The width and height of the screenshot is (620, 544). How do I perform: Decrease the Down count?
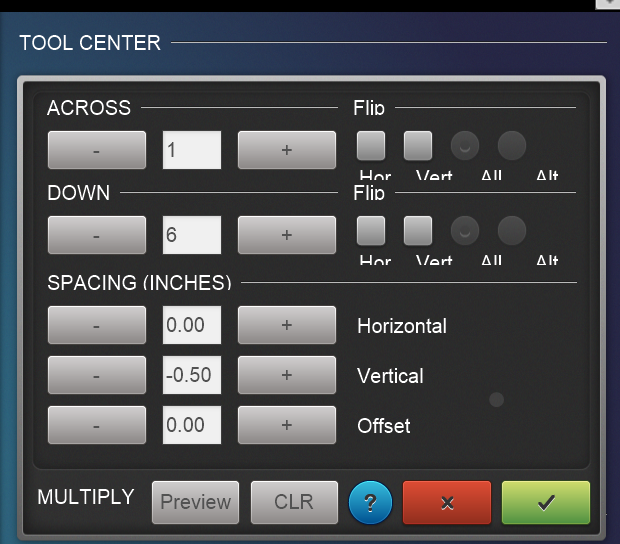(97, 235)
